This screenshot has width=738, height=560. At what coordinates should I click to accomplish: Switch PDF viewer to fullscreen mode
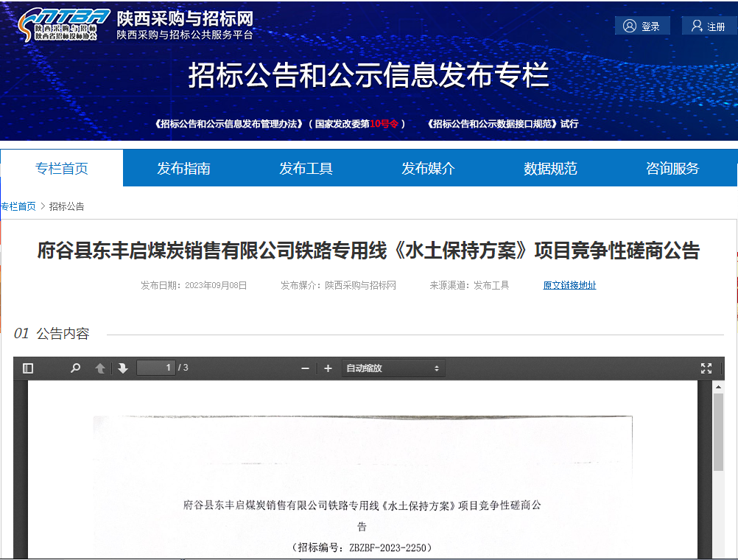(x=706, y=368)
